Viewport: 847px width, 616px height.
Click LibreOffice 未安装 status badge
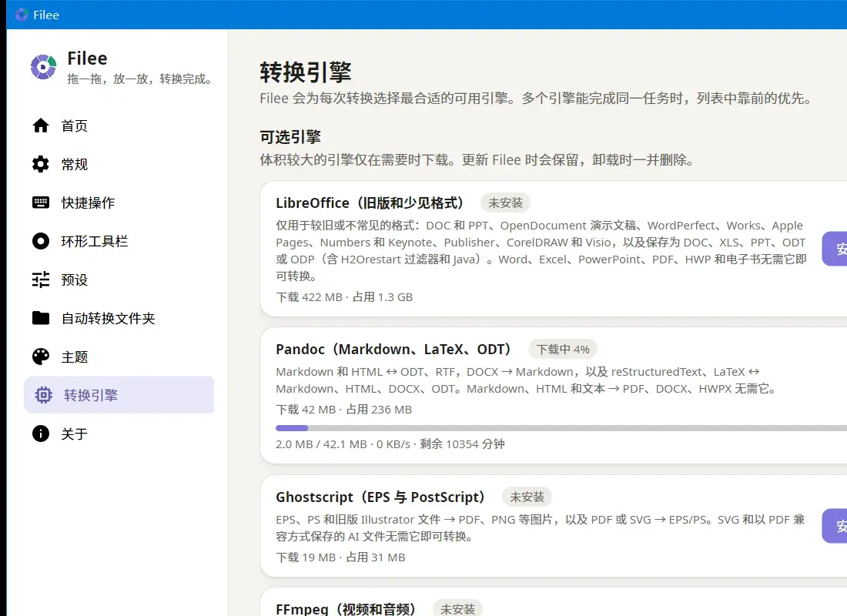point(506,203)
